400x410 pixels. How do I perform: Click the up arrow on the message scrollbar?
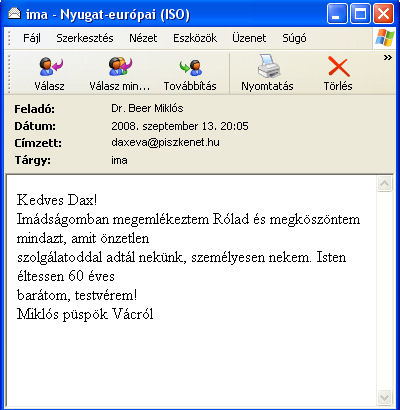click(x=385, y=184)
